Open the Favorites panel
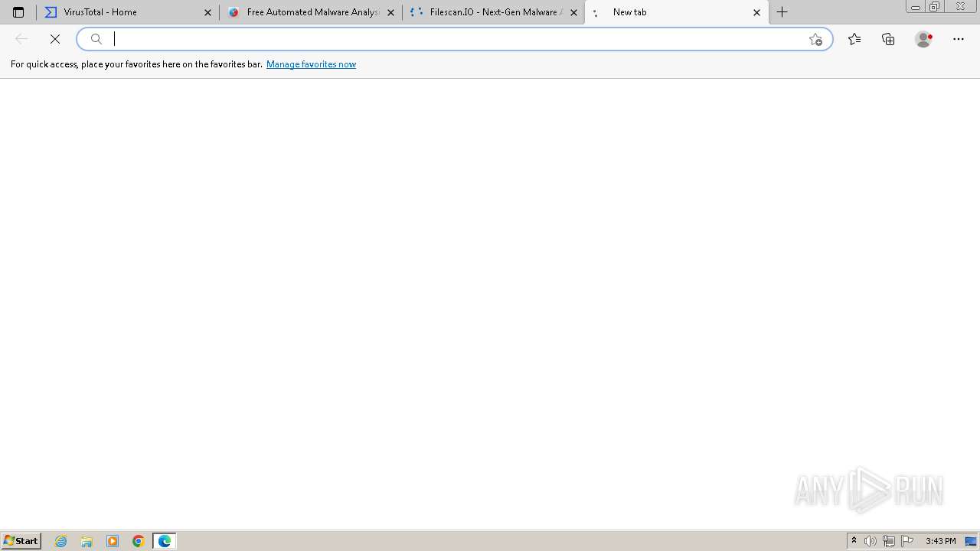Image resolution: width=980 pixels, height=551 pixels. 854,39
